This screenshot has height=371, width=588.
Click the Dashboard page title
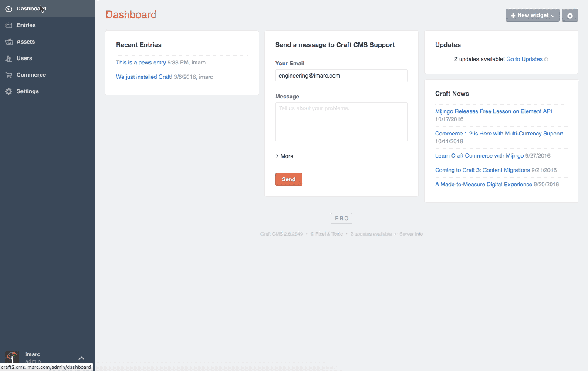point(131,15)
